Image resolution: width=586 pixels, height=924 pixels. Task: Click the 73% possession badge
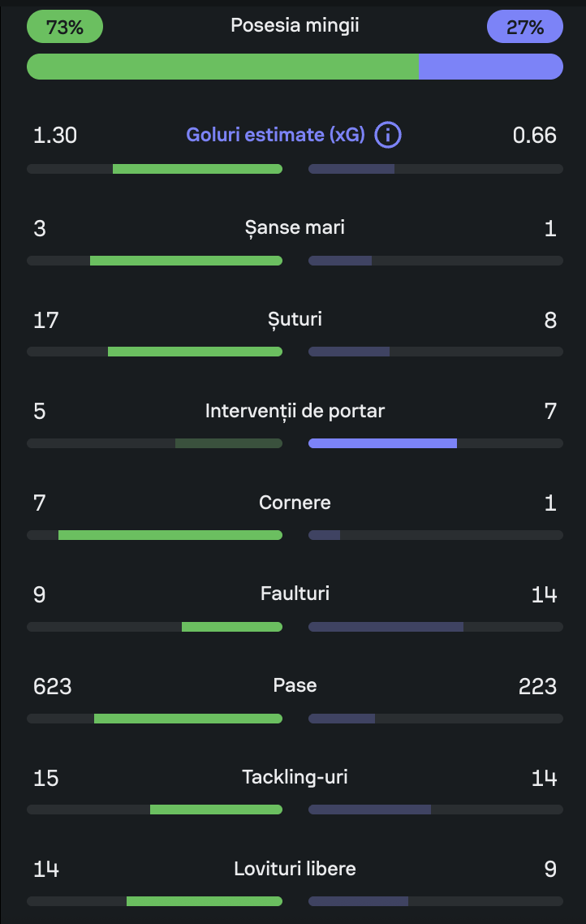click(x=65, y=28)
